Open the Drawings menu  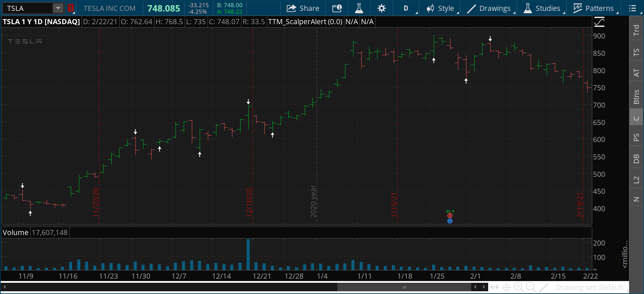[489, 8]
